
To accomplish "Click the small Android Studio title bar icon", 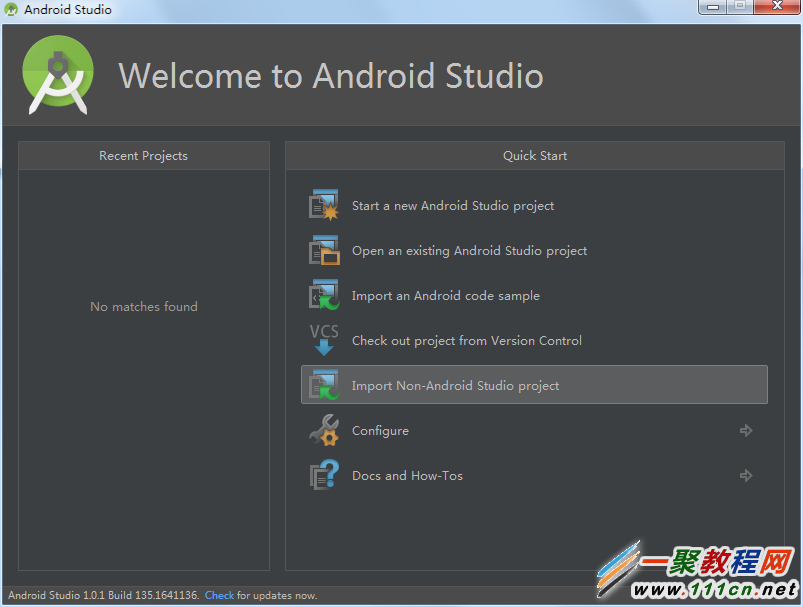I will 11,10.
